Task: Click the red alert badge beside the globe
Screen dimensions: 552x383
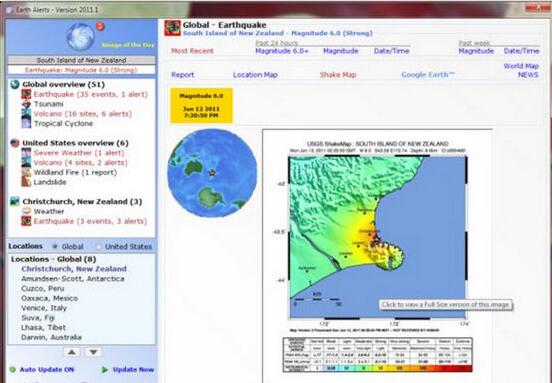Action: pyautogui.click(x=100, y=26)
